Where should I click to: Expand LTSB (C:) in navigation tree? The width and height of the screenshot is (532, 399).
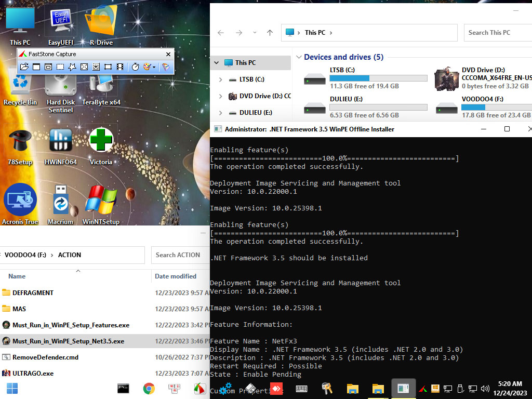(x=220, y=79)
